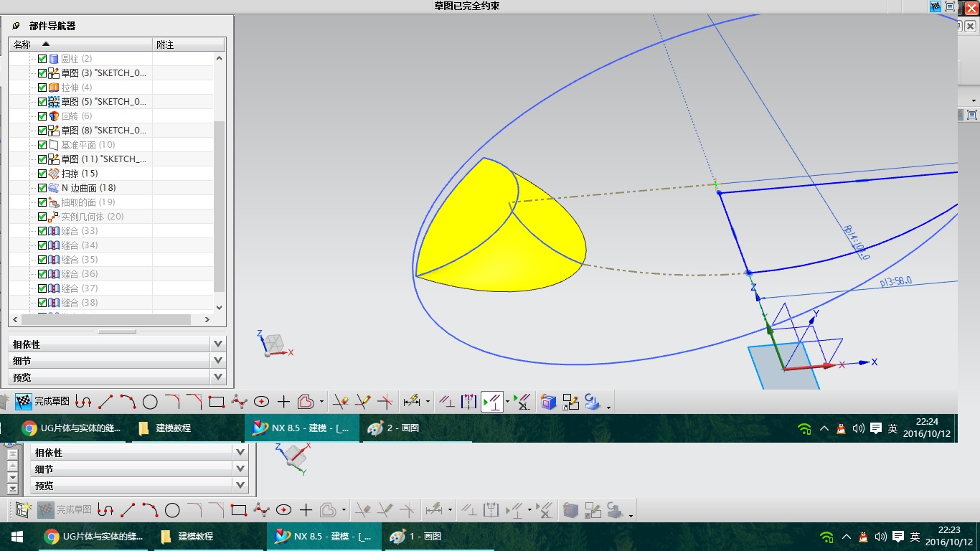Open the toolbar options arrow ending the active toolbar
Image resolution: width=980 pixels, height=551 pixels.
point(608,407)
